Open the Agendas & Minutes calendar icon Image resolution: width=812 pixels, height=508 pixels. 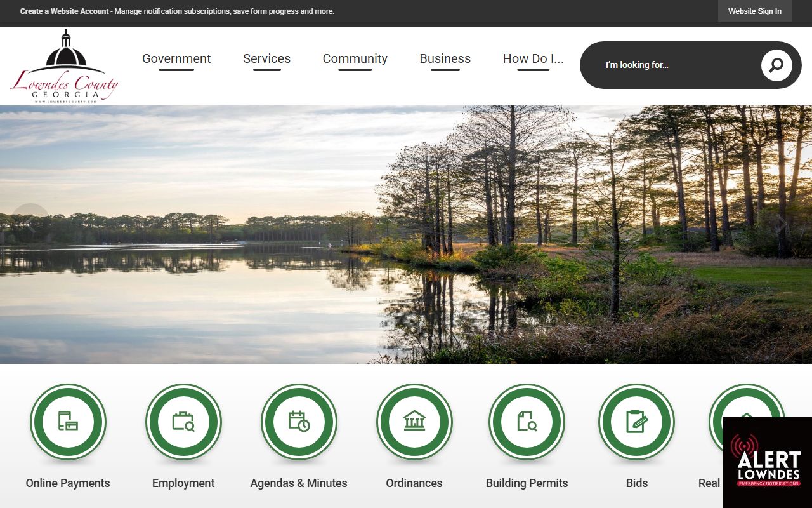[299, 422]
